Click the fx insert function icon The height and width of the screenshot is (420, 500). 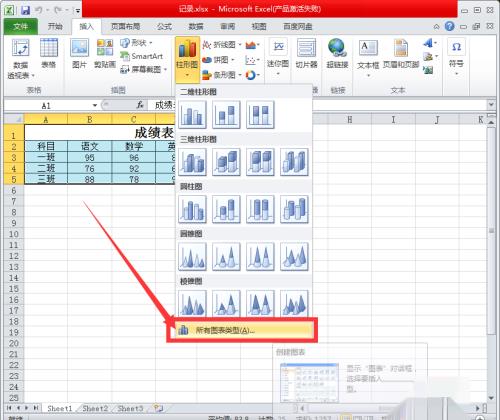(x=140, y=105)
